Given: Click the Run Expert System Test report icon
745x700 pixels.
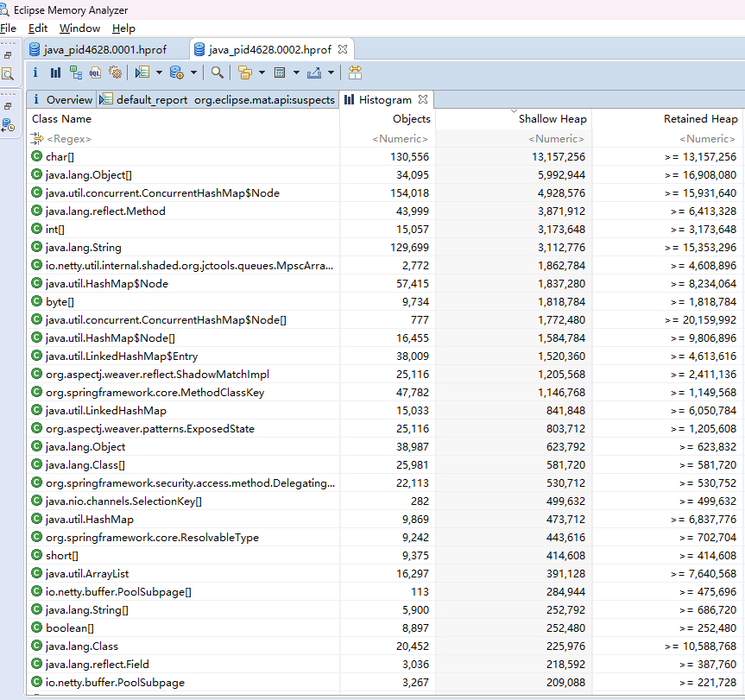Looking at the screenshot, I should point(142,73).
